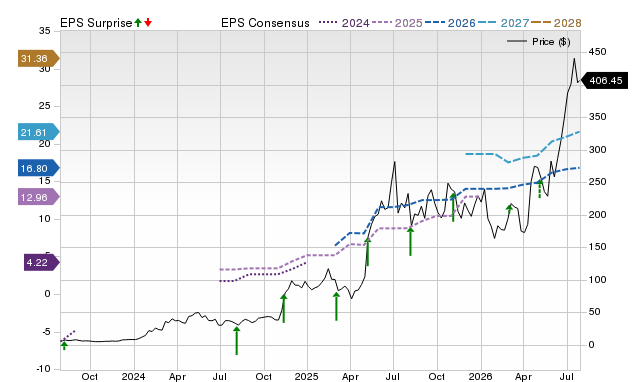This screenshot has height=382, width=640.
Task: Click the green up arrow in EPS Surprise legend
Action: (x=138, y=22)
